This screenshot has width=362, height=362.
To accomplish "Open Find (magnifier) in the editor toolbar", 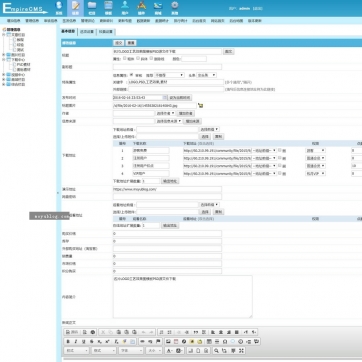I will pos(216,351).
